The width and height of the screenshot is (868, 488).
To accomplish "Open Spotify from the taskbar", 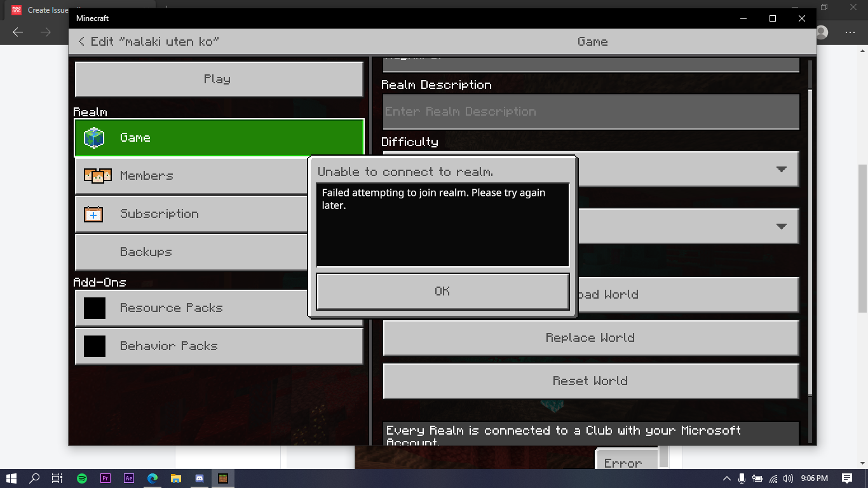I will coord(82,478).
